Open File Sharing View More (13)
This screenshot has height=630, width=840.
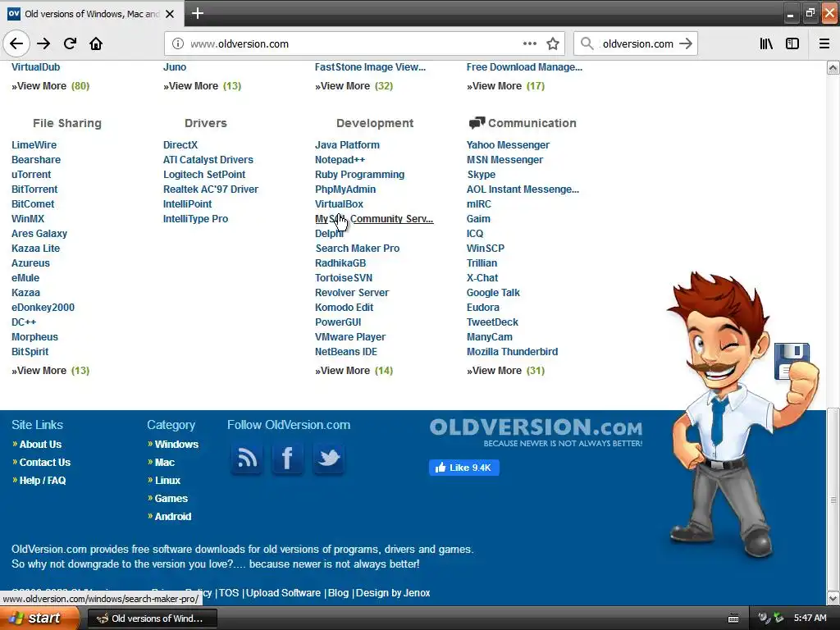point(50,371)
